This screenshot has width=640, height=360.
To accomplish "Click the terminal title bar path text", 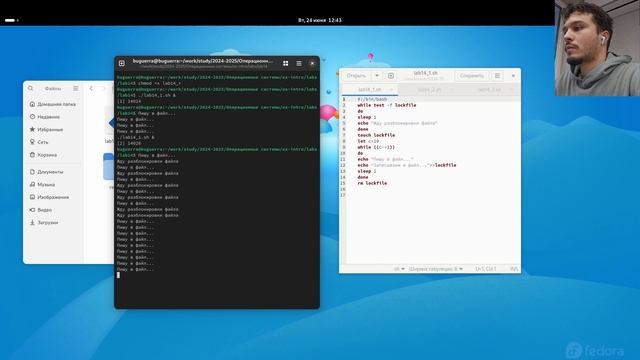I will click(203, 61).
